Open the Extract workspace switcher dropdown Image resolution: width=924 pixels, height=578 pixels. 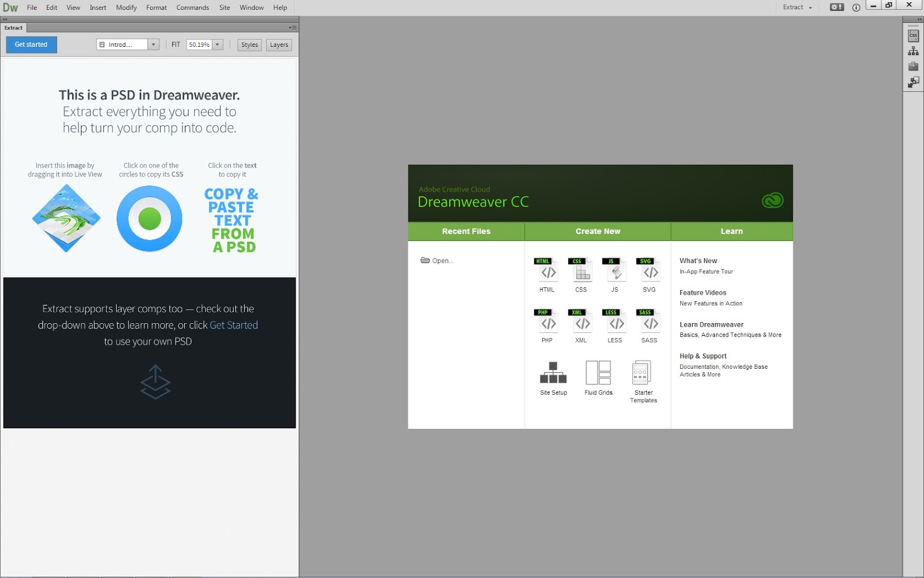[x=798, y=8]
